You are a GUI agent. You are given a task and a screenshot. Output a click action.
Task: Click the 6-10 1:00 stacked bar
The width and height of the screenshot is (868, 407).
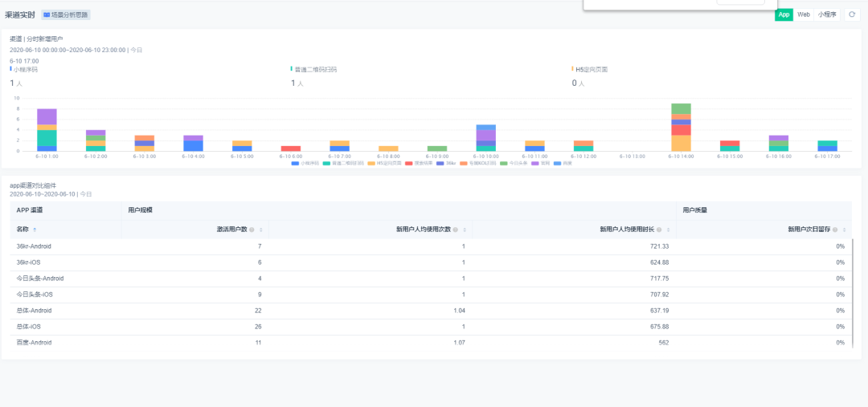tap(47, 130)
